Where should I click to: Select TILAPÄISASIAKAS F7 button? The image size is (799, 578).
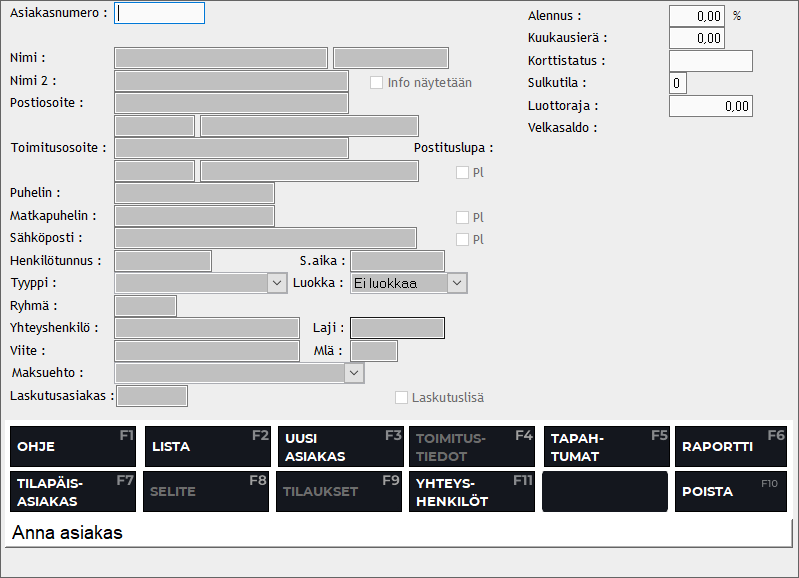71,491
